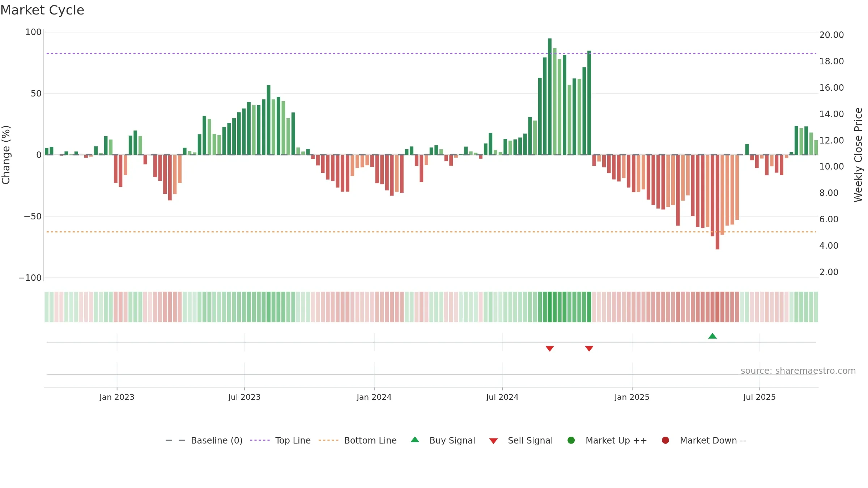This screenshot has height=488, width=868.
Task: Click the Jan 2024 axis label
Action: (x=374, y=397)
